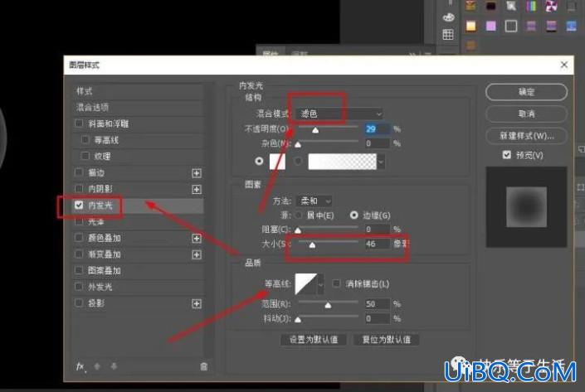585x392 pixels.
Task: Click the move effect up arrow
Action: [x=97, y=366]
